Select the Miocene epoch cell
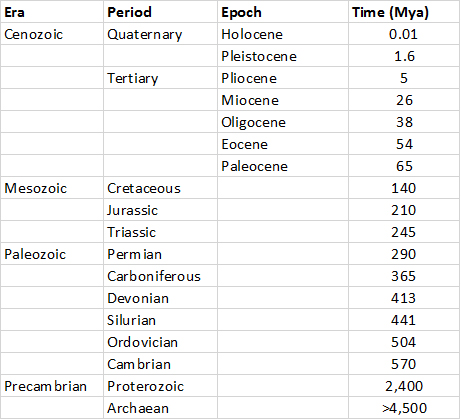 [x=283, y=100]
